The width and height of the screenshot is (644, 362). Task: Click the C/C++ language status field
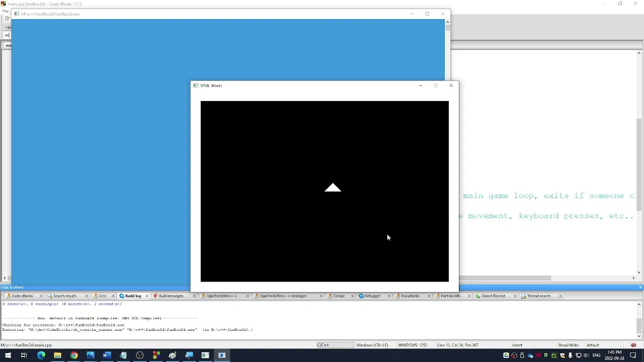pyautogui.click(x=335, y=345)
